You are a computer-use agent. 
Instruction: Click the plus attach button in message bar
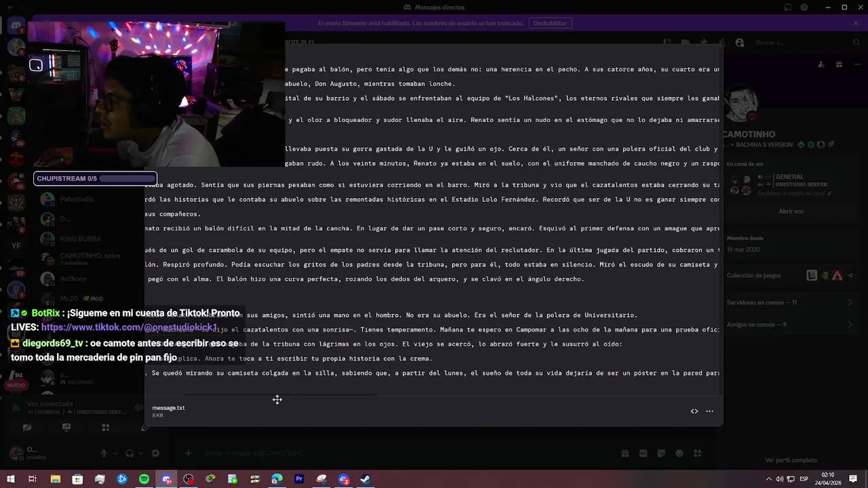189,453
